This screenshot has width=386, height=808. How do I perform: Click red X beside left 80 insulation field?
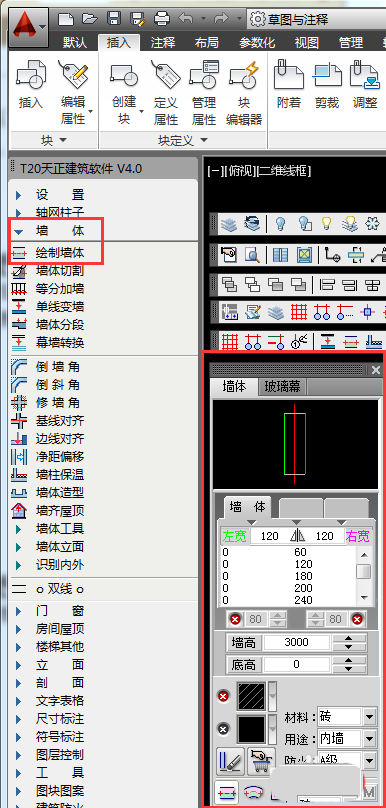click(236, 619)
